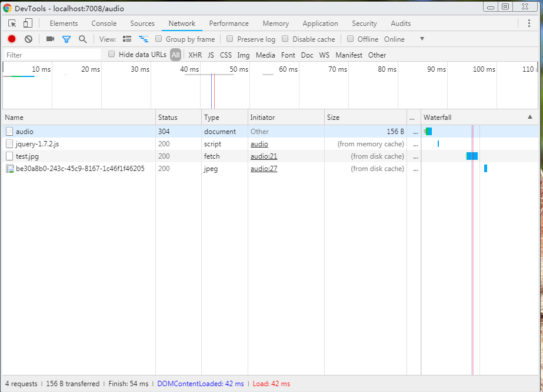The image size is (543, 392).
Task: Enable Group by frame checkbox
Action: 159,39
